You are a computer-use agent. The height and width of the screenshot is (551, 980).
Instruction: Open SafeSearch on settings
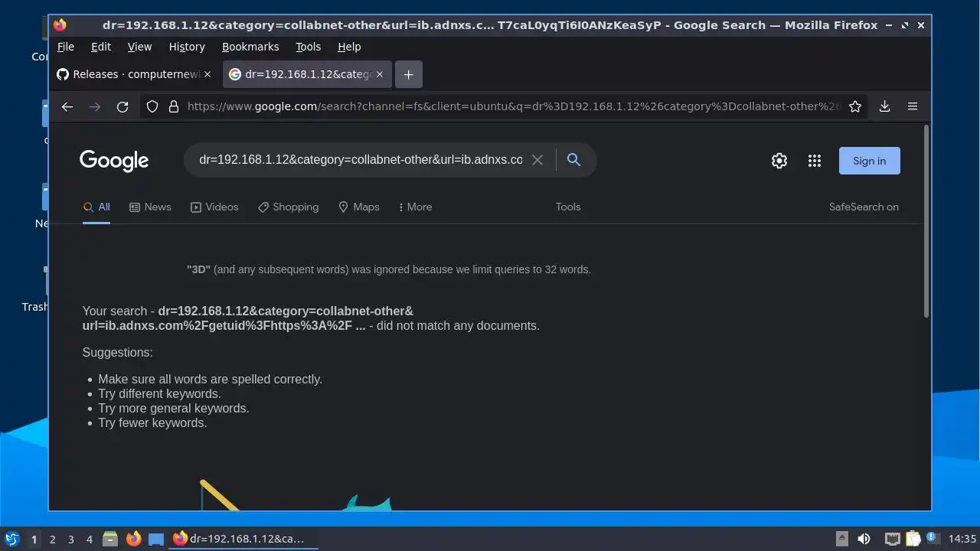864,207
